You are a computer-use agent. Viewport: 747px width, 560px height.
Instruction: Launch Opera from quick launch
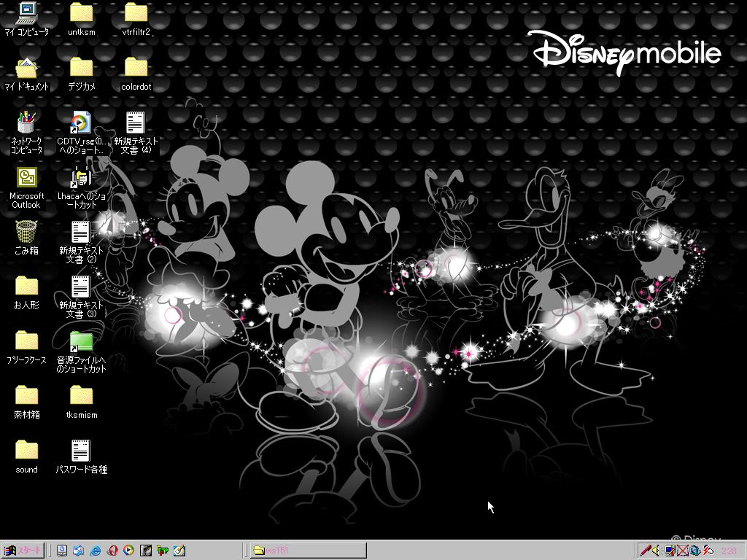pos(112,551)
